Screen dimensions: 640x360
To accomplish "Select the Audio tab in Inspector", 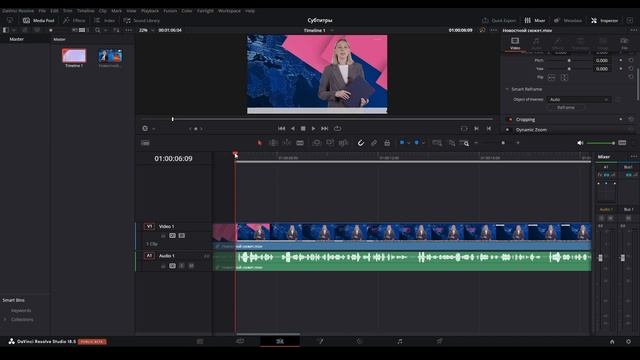I will pos(536,43).
